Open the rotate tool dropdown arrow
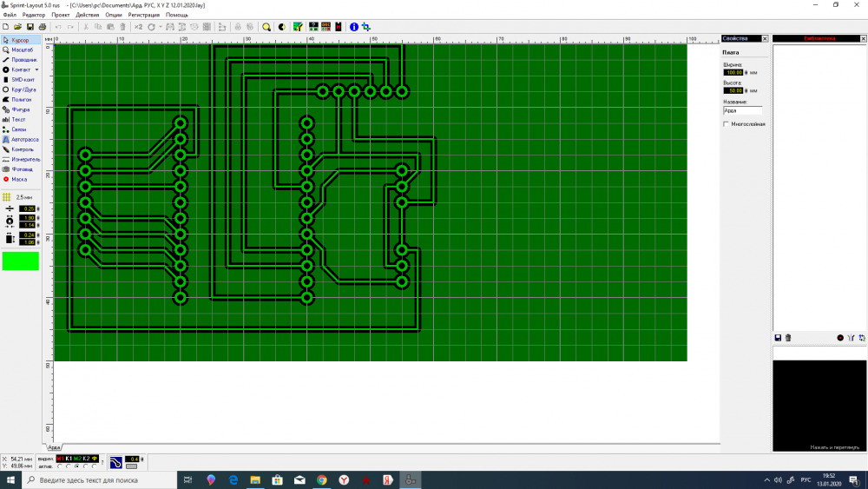 coord(160,27)
